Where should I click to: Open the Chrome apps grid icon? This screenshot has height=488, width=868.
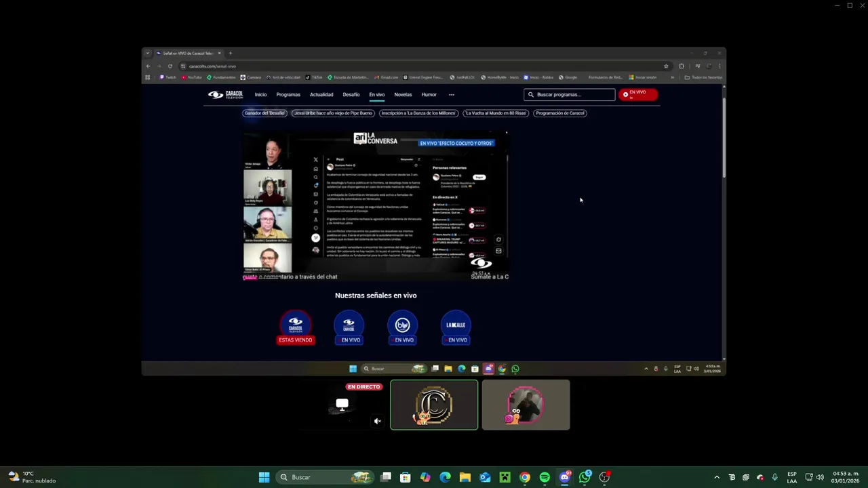click(x=147, y=77)
